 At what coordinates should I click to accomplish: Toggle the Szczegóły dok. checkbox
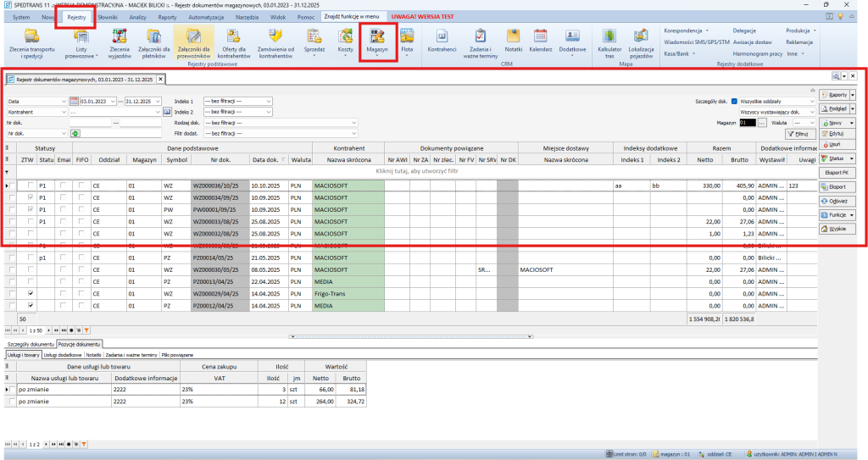(734, 101)
